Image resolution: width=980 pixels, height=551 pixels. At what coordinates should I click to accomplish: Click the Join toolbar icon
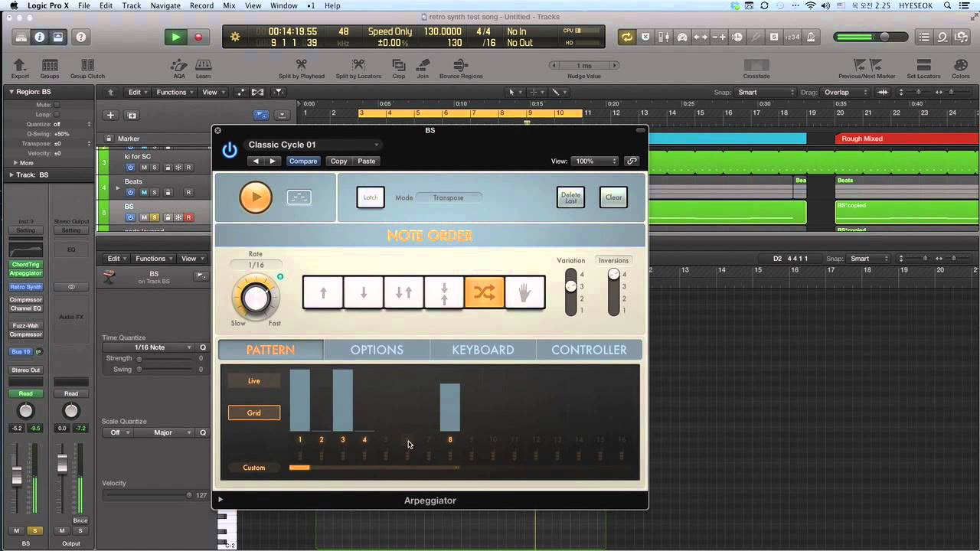click(x=422, y=68)
